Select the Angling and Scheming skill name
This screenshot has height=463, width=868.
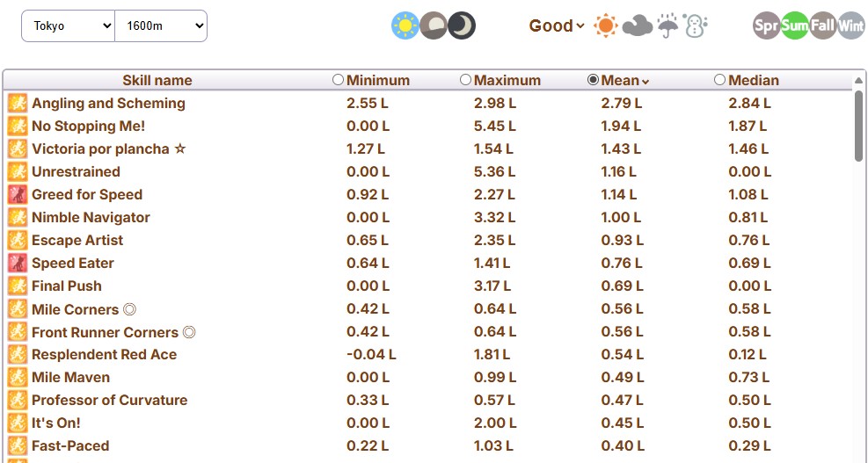108,104
